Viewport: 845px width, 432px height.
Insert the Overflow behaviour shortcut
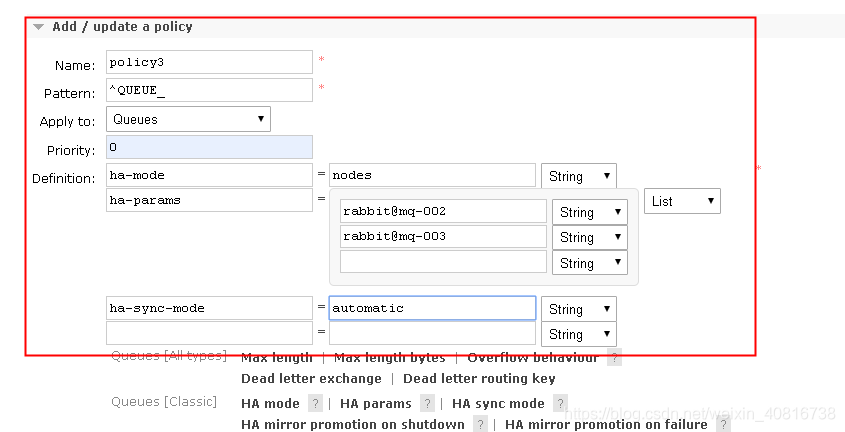[533, 358]
